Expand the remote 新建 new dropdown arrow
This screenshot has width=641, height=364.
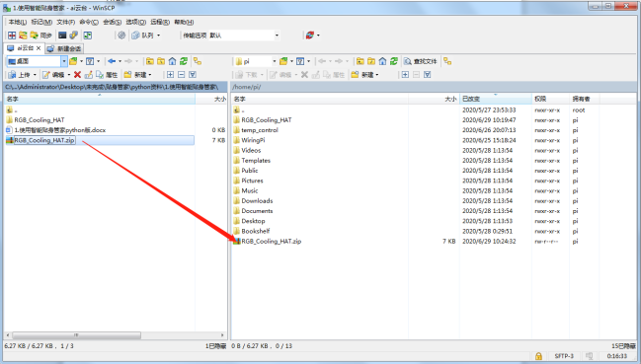point(377,75)
